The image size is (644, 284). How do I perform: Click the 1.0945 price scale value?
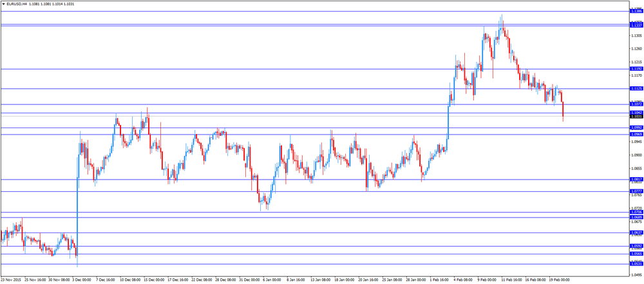637,142
